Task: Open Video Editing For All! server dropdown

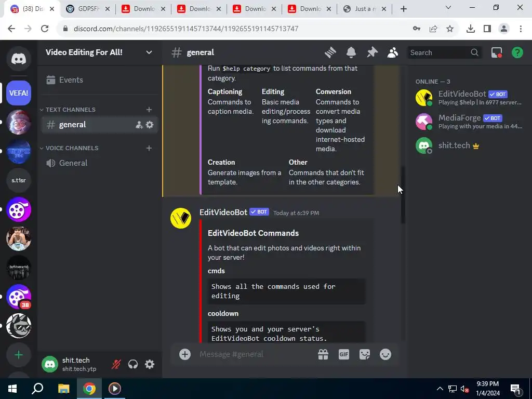Action: 149,52
